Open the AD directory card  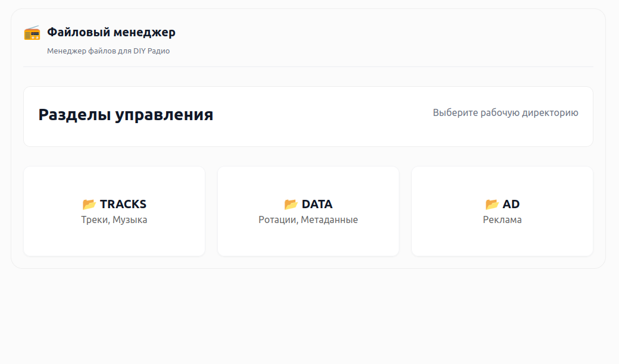click(x=502, y=238)
